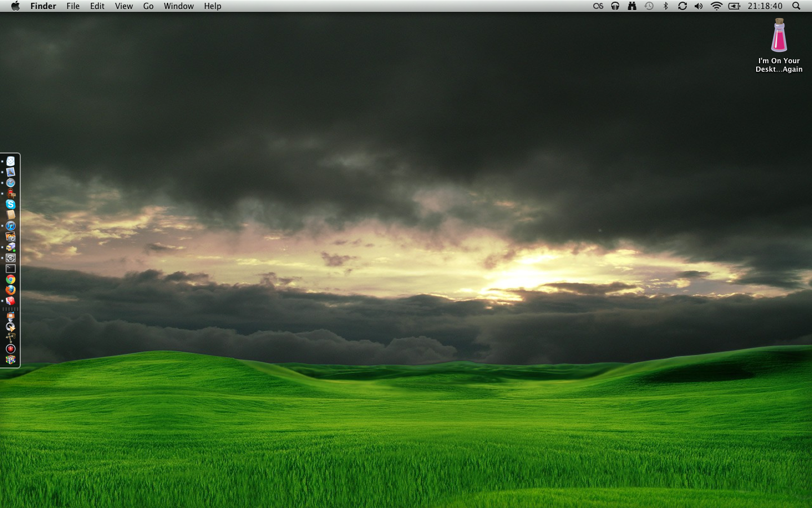Screen dimensions: 812x508
Task: Launch Google Chrome from the Dock
Action: (x=11, y=279)
